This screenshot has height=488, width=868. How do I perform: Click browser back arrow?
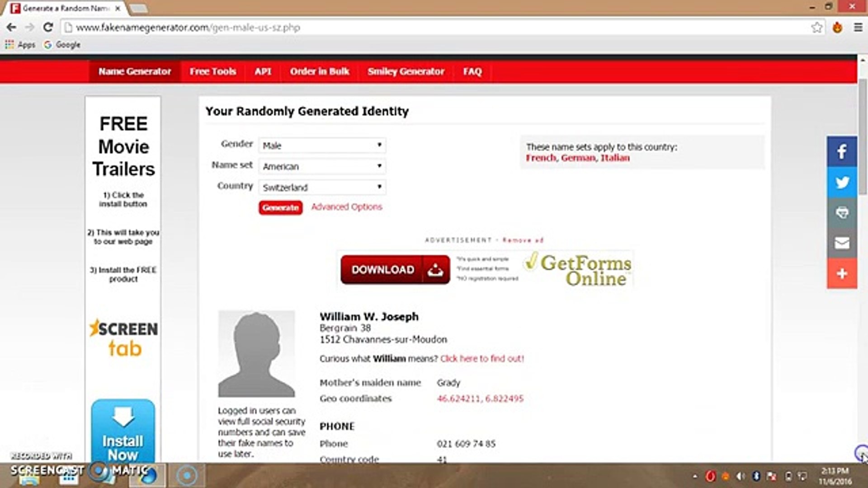pos(11,28)
